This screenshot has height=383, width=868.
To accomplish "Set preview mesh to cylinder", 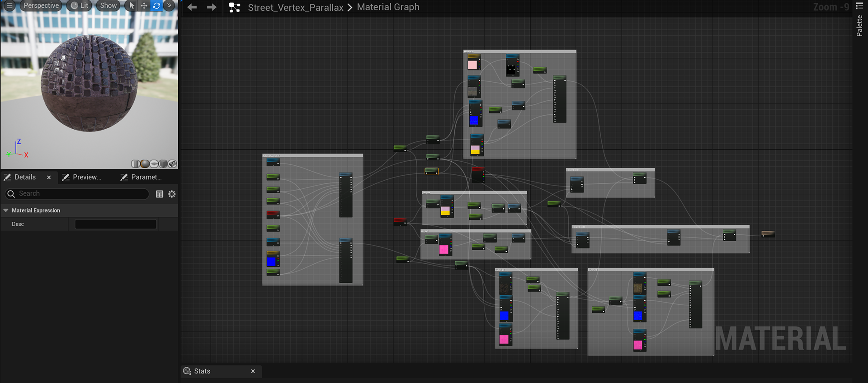I will coord(135,163).
